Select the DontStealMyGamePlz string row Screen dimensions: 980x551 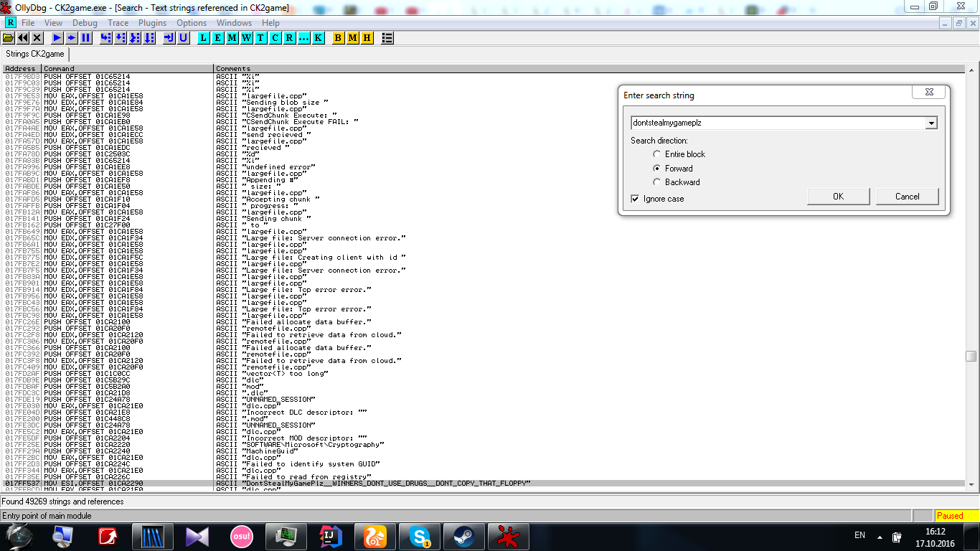483,484
